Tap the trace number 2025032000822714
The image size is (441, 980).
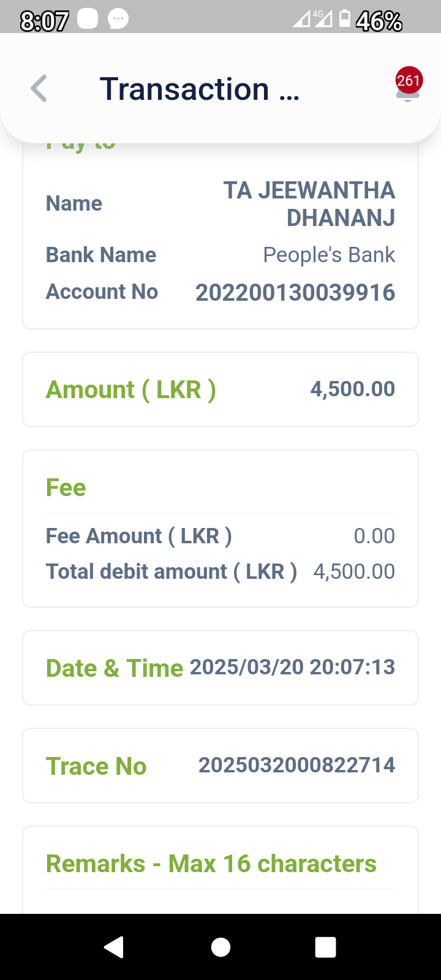click(x=296, y=765)
